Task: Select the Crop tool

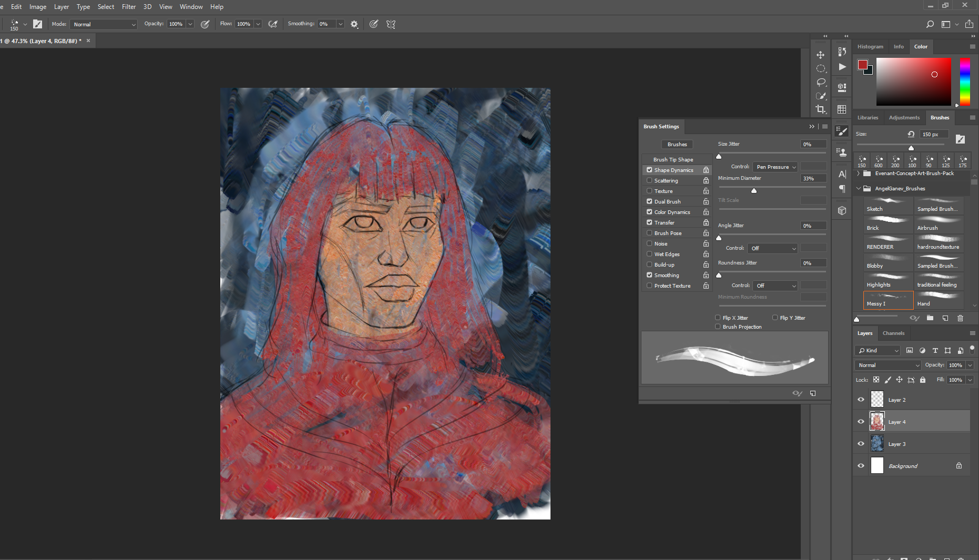Action: (820, 109)
